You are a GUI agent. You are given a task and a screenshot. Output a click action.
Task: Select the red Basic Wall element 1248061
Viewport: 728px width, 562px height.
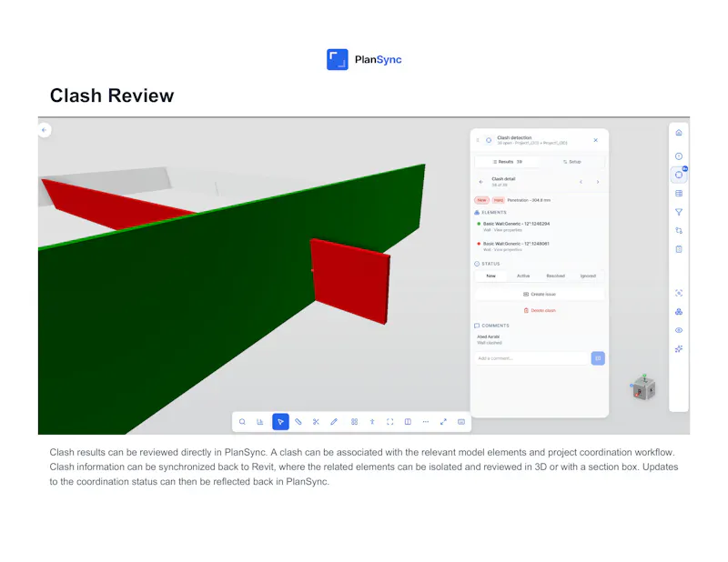click(x=516, y=246)
